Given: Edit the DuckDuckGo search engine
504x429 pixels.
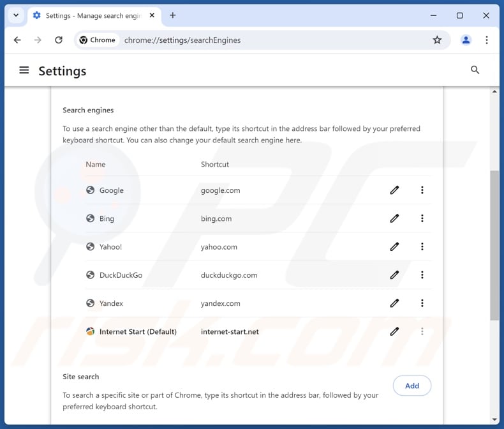Looking at the screenshot, I should [x=394, y=275].
